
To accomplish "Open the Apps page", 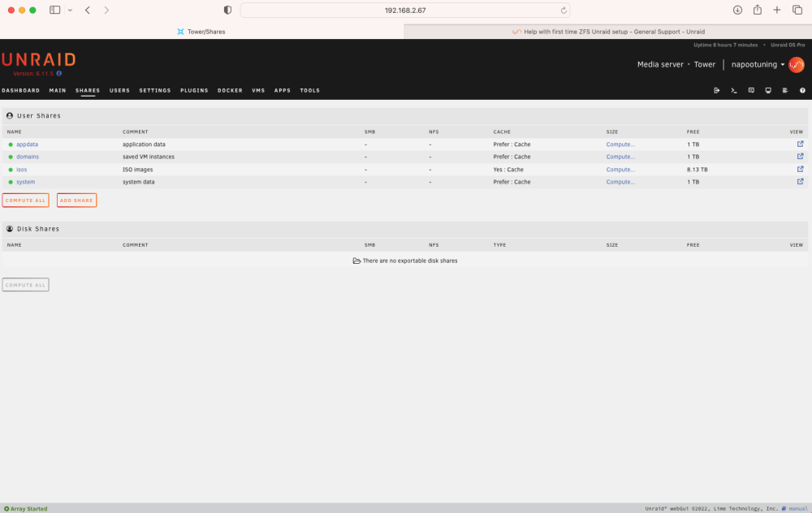I will coord(283,91).
